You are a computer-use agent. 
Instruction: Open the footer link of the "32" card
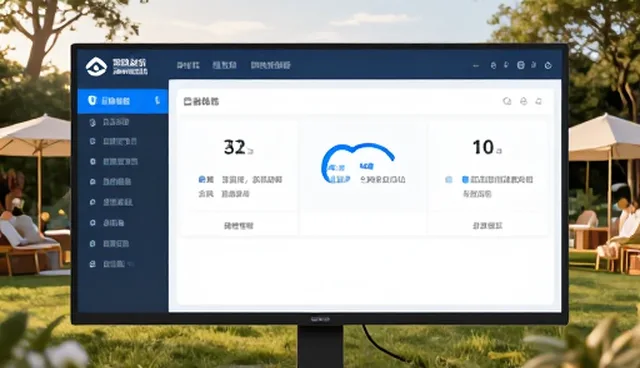pos(239,226)
